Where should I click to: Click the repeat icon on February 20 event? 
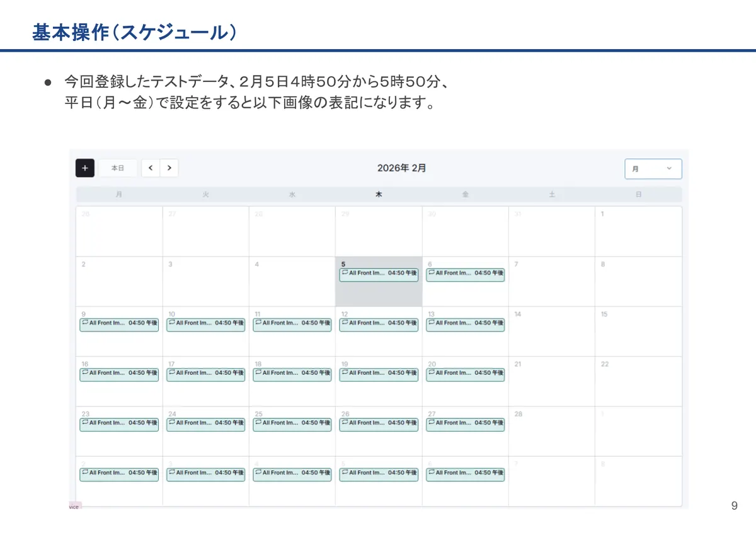coord(431,372)
